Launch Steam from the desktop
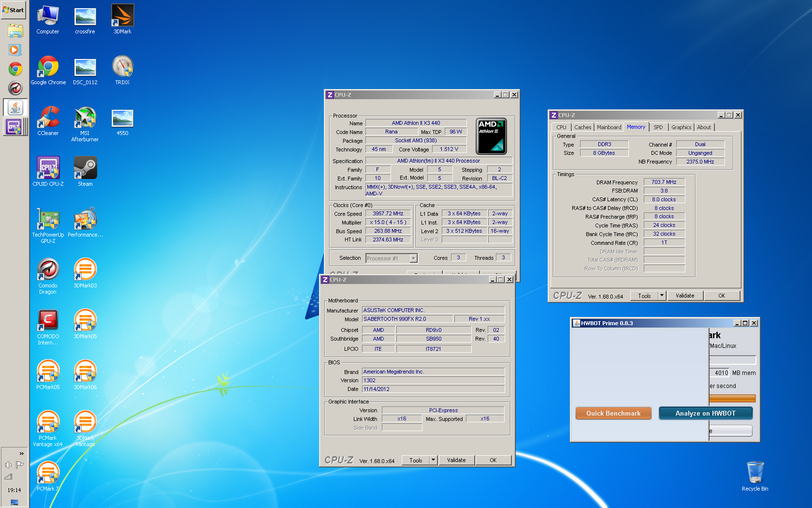 click(x=85, y=172)
